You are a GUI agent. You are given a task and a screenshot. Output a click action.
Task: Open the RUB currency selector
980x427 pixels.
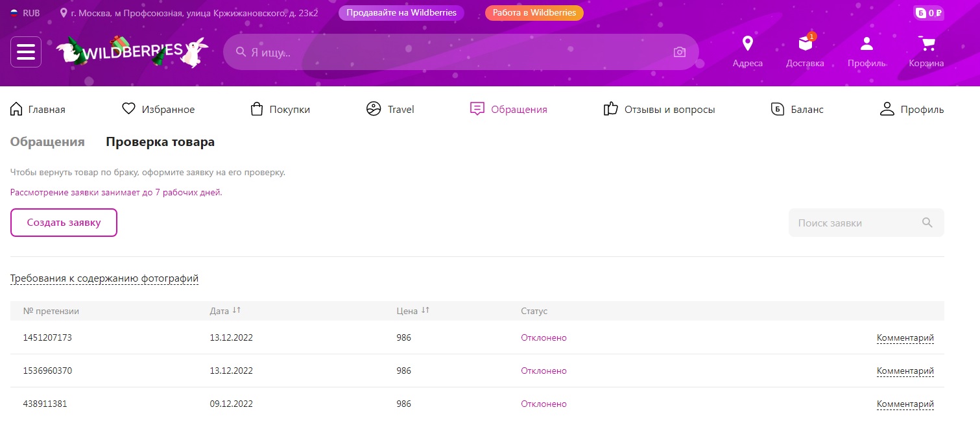point(25,13)
